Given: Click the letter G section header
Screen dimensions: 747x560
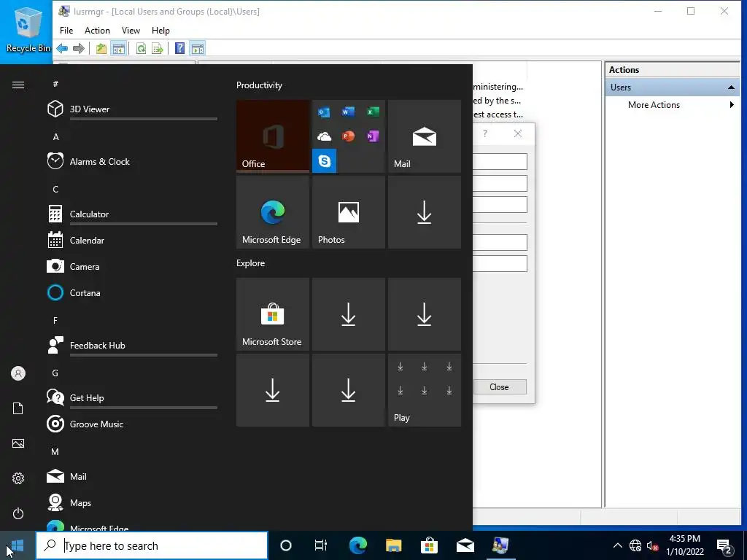Looking at the screenshot, I should 55,373.
